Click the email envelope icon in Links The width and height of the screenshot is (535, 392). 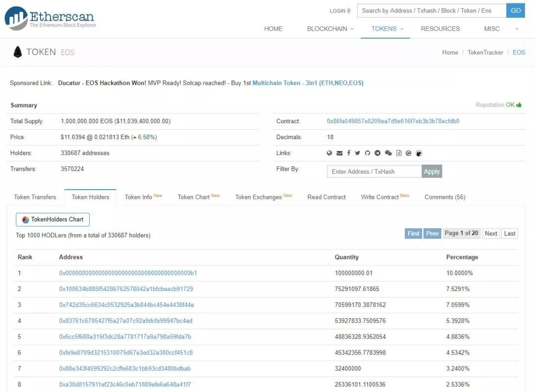[339, 153]
